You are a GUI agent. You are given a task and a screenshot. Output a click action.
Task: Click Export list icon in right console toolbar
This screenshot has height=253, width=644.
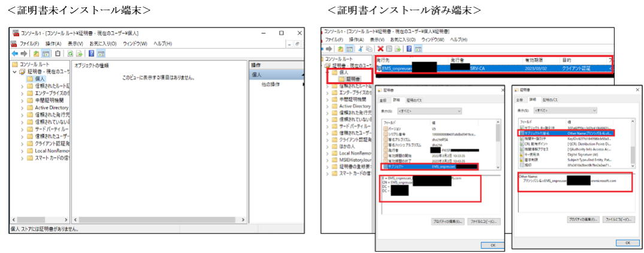pyautogui.click(x=397, y=49)
